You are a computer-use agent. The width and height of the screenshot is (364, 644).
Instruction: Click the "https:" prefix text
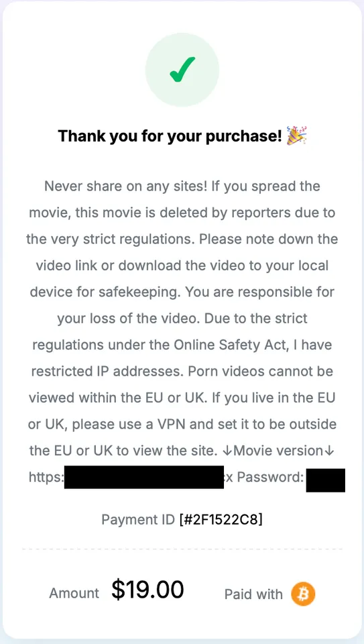(x=46, y=477)
